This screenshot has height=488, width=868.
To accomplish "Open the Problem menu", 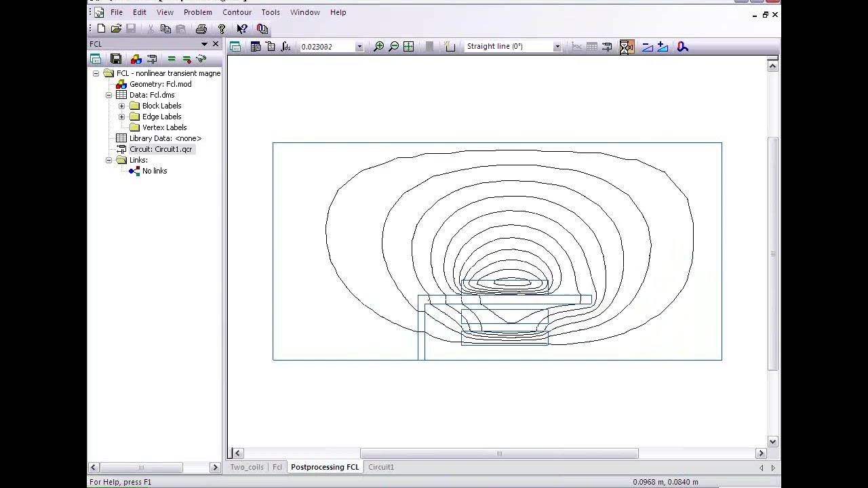I will click(x=198, y=12).
